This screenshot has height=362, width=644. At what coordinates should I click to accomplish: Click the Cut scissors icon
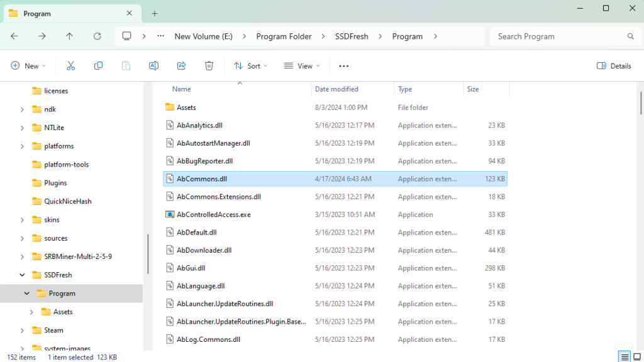(x=70, y=66)
